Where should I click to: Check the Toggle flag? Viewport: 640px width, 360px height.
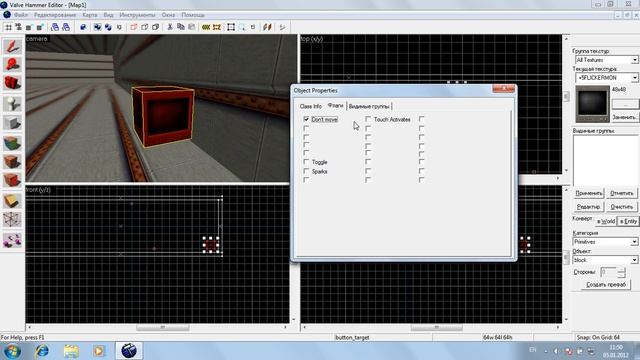point(307,162)
